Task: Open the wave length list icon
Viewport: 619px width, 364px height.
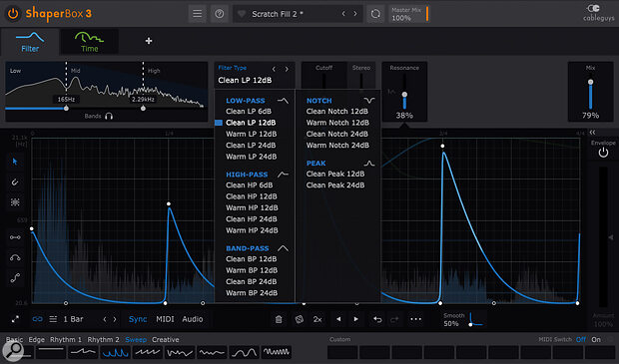Action: (x=53, y=319)
